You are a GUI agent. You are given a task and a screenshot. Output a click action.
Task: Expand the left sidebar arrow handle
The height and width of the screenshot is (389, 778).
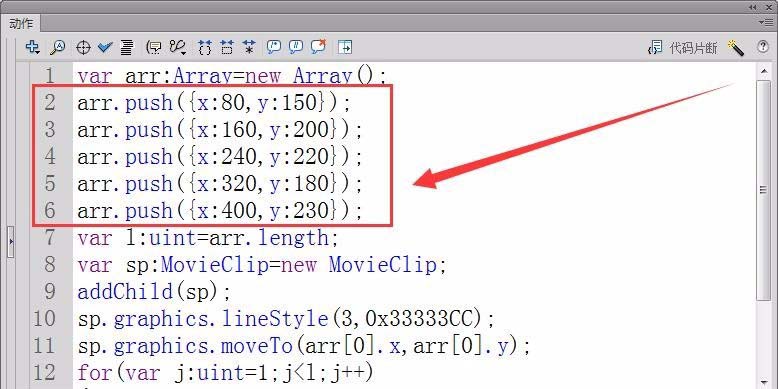(11, 242)
